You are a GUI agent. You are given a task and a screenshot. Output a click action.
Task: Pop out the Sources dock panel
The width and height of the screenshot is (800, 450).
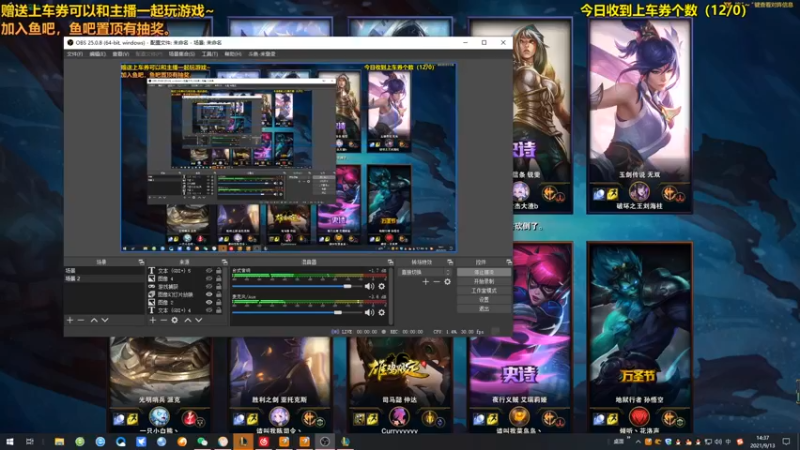click(224, 262)
